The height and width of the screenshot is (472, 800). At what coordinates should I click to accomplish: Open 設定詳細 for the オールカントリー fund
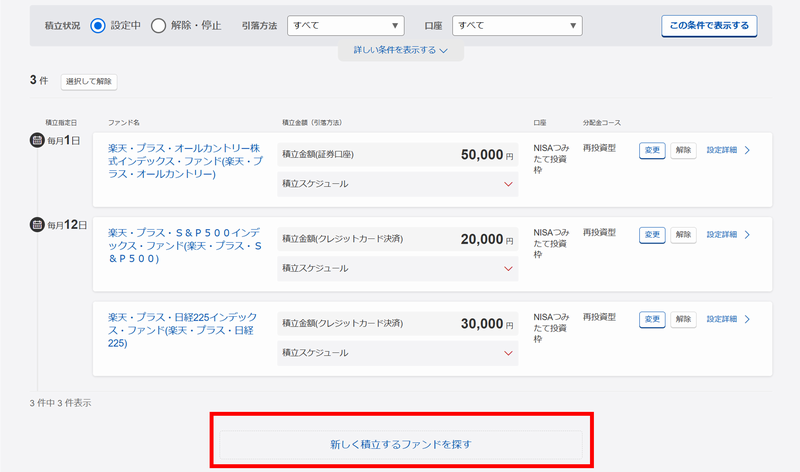[721, 150]
